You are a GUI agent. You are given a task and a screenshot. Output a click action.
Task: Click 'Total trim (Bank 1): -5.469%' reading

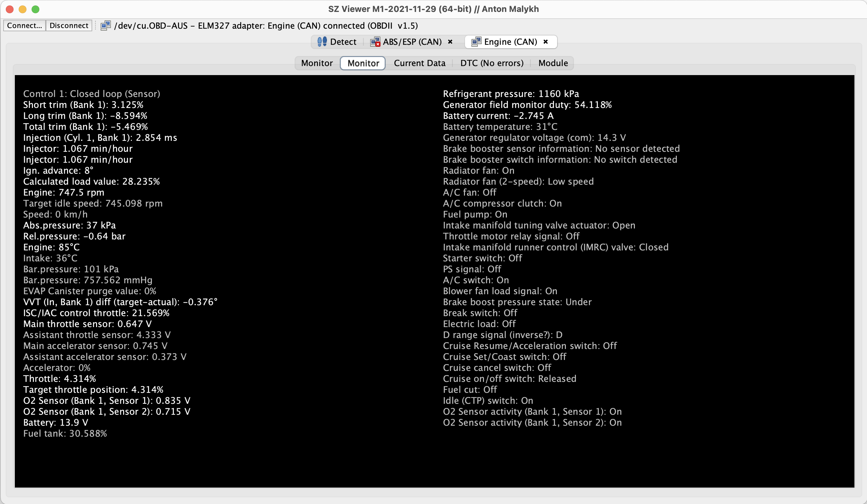pos(86,127)
